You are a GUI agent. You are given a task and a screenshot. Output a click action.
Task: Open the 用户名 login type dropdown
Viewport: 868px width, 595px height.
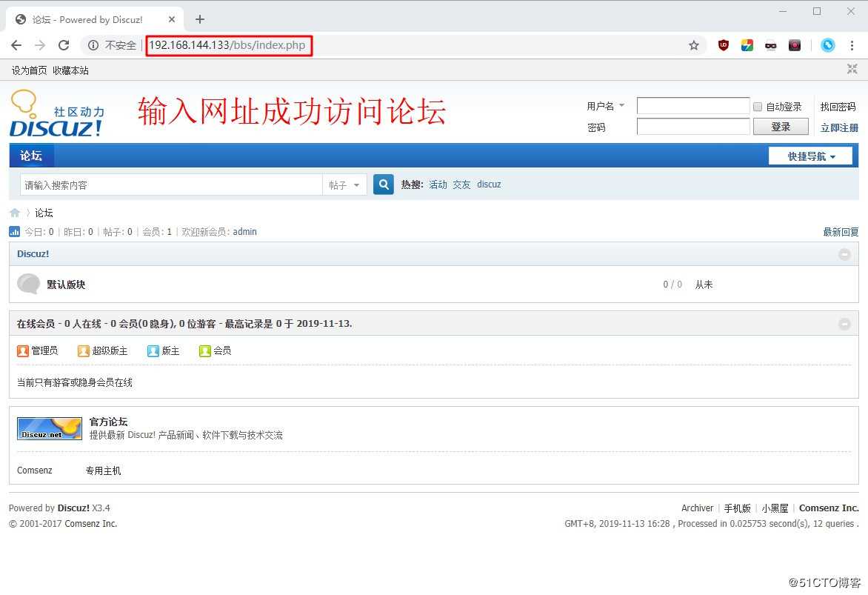click(606, 106)
